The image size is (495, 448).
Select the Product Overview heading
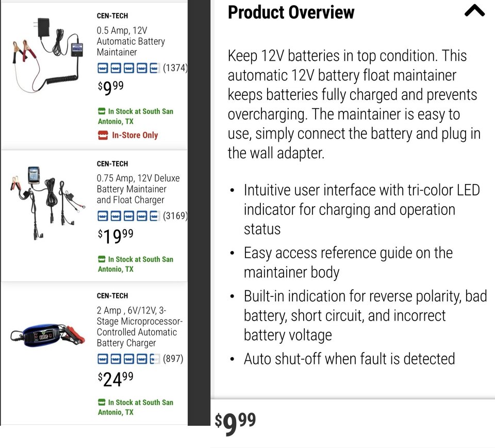pyautogui.click(x=291, y=12)
